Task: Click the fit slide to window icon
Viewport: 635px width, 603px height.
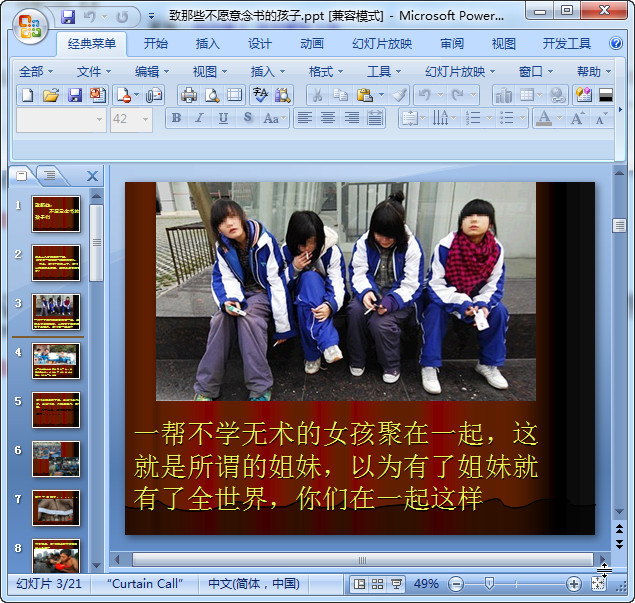Action: [x=598, y=584]
